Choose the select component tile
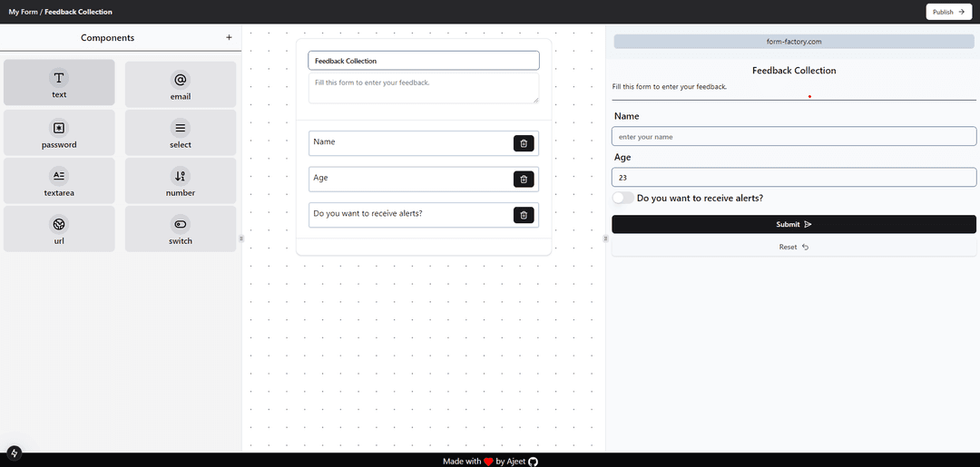This screenshot has height=467, width=980. (x=180, y=132)
